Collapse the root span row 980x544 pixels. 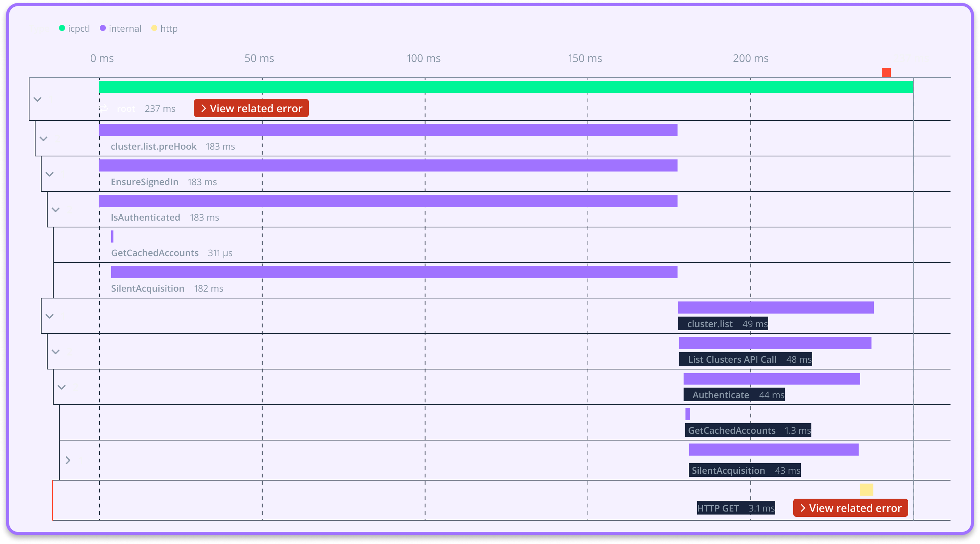pyautogui.click(x=37, y=100)
